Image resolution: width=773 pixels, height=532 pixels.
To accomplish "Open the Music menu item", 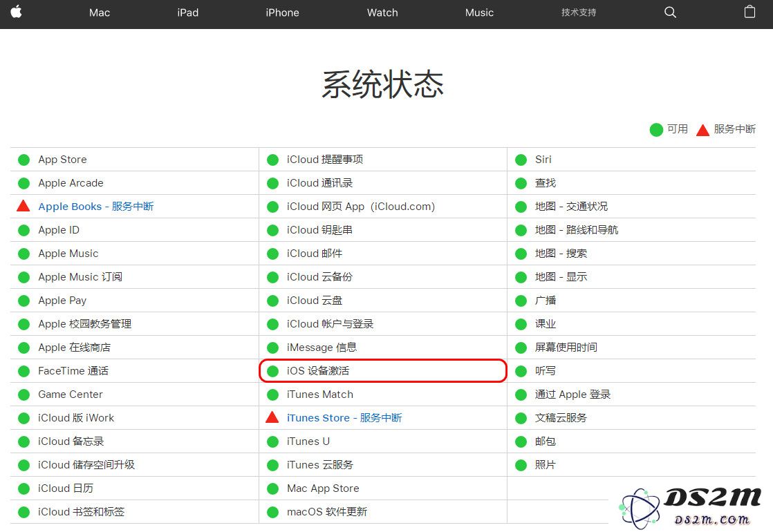I will (x=479, y=12).
